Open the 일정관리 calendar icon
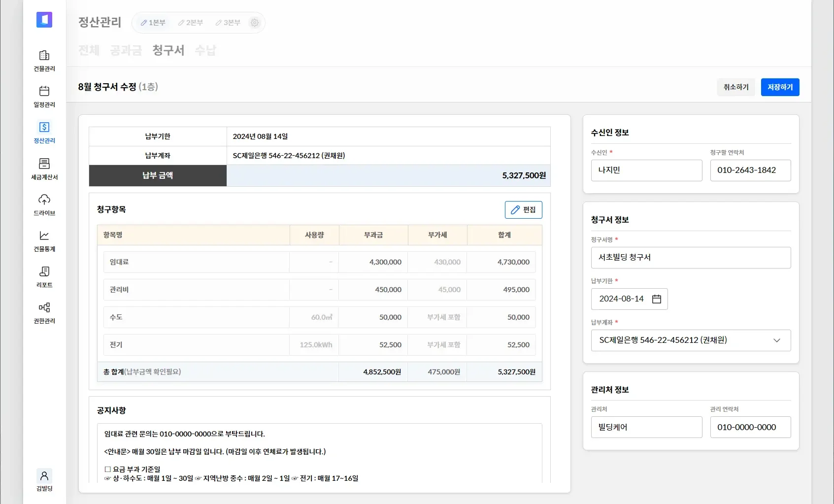Image resolution: width=834 pixels, height=504 pixels. tap(44, 92)
